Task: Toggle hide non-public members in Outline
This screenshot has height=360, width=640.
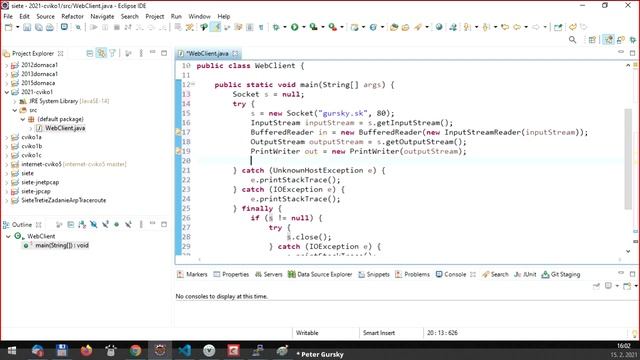Action: (x=117, y=224)
